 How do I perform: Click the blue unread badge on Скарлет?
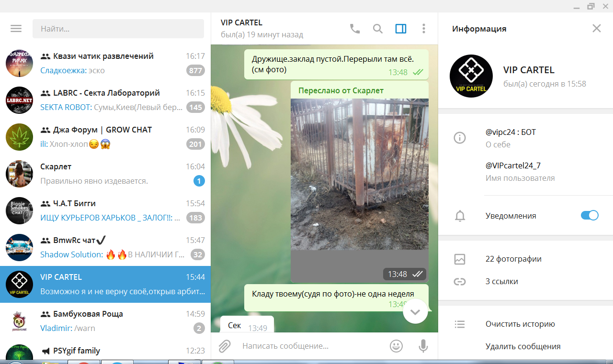[x=199, y=181]
